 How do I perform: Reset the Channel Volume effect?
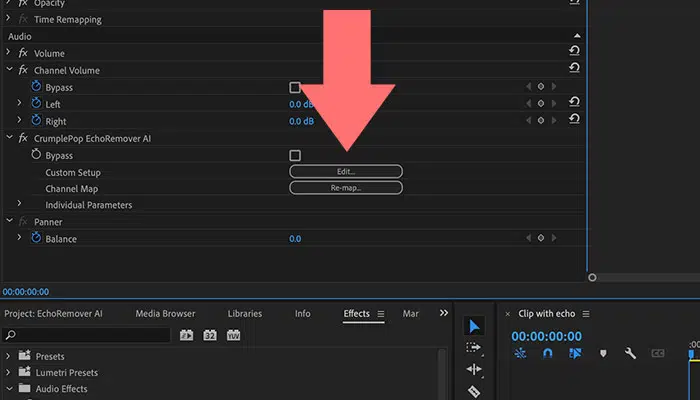click(575, 67)
